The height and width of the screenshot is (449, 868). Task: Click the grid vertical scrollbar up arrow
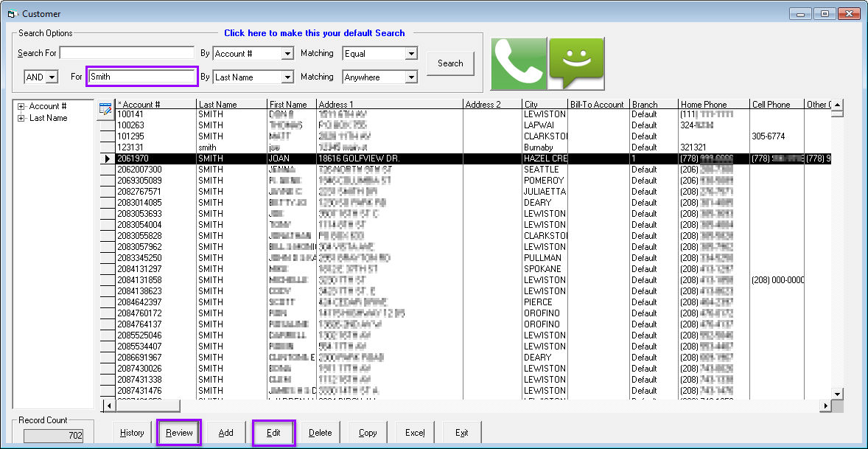click(838, 105)
